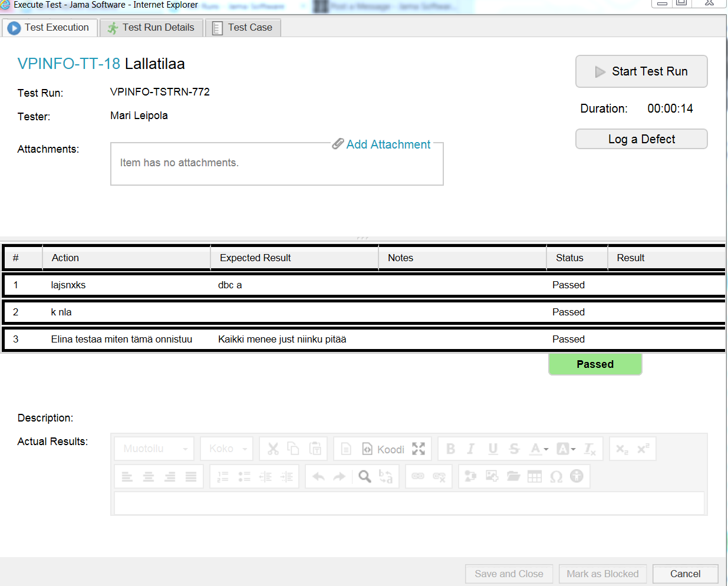Screen dimensions: 728x586
Task: Click the Notes column header
Action: tap(462, 258)
